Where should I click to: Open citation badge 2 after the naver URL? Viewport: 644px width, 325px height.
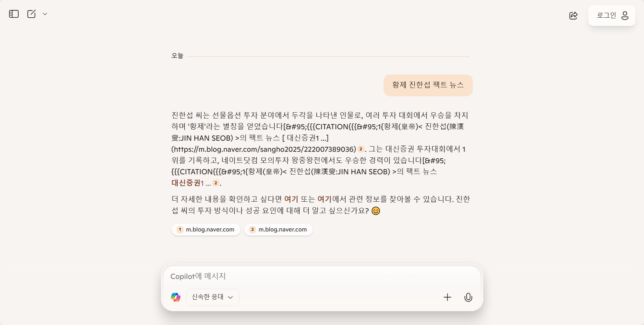361,149
